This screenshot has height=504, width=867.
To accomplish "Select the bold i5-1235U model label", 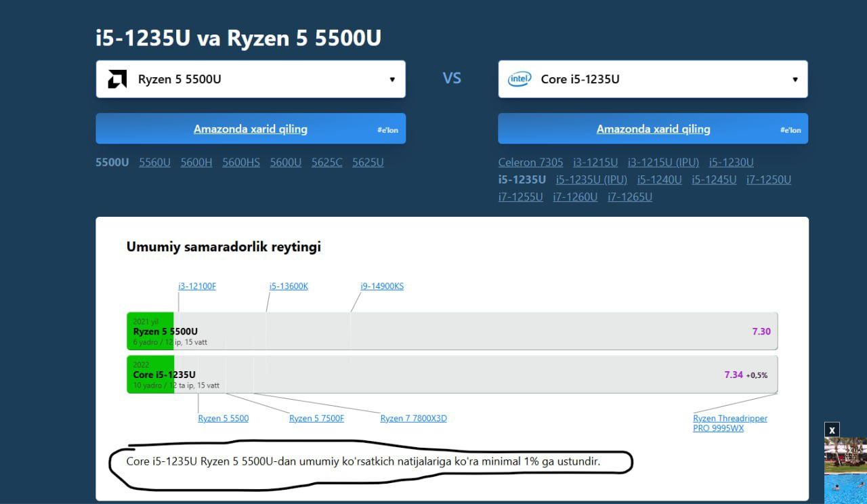I will click(522, 180).
